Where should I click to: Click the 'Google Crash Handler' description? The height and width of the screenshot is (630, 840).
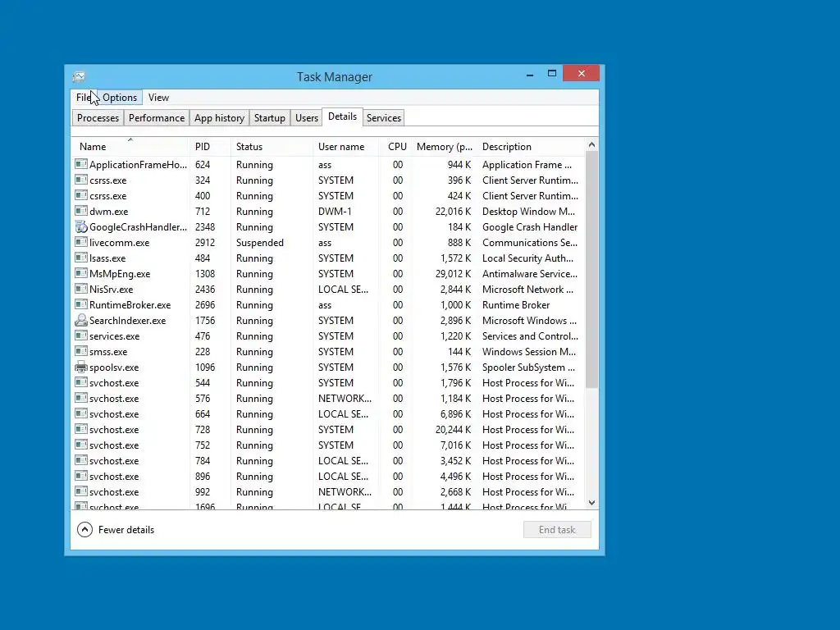530,227
